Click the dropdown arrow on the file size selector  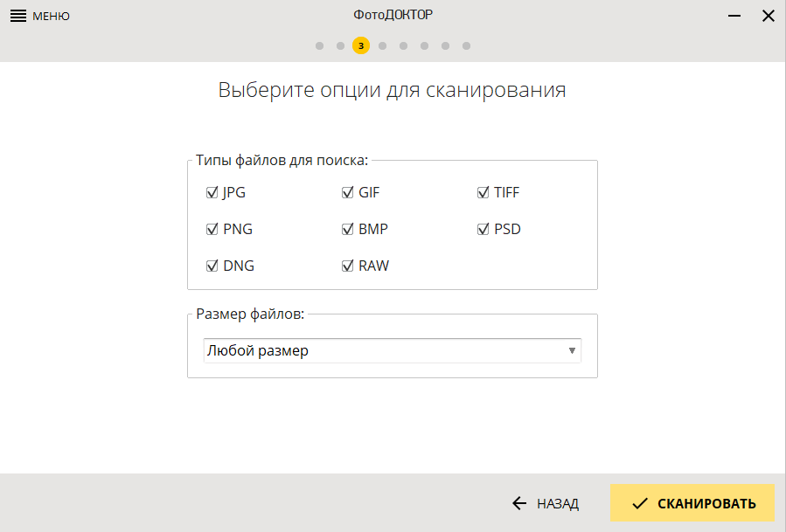click(572, 350)
